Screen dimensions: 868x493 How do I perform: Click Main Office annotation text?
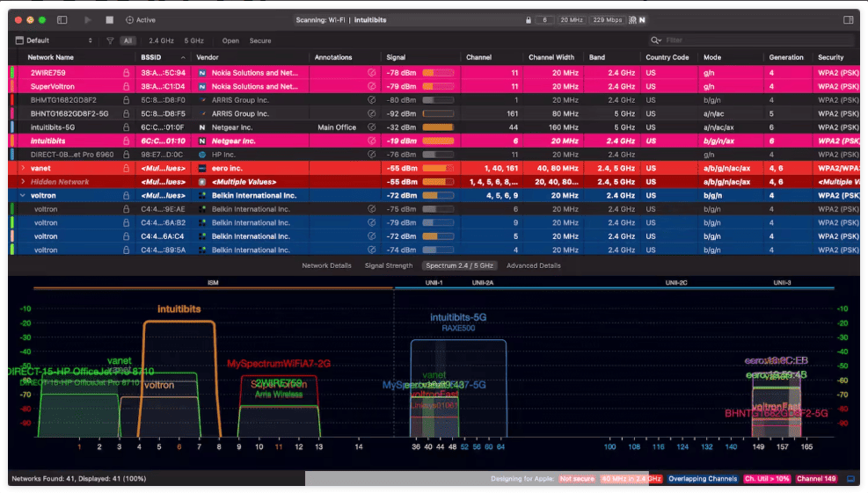click(337, 127)
